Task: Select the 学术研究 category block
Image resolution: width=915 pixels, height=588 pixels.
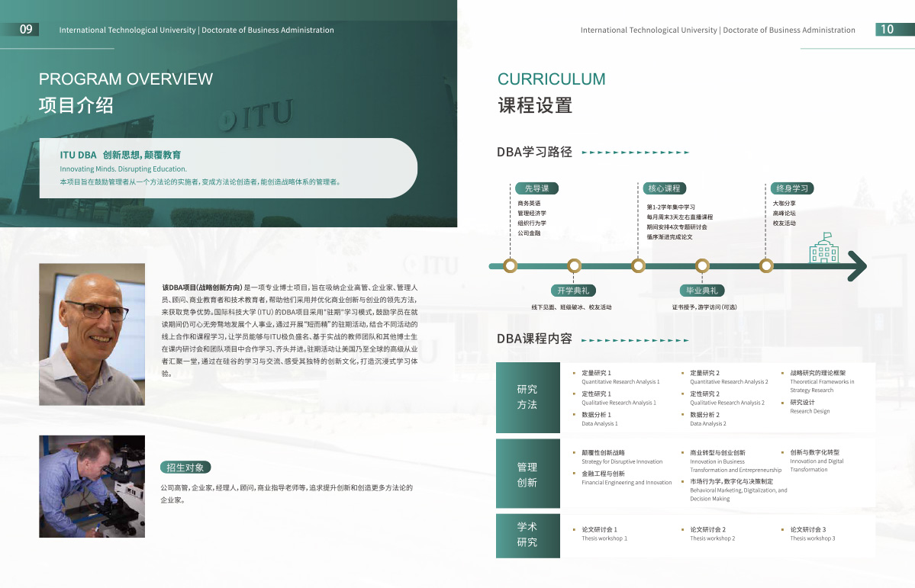Action: click(x=527, y=535)
